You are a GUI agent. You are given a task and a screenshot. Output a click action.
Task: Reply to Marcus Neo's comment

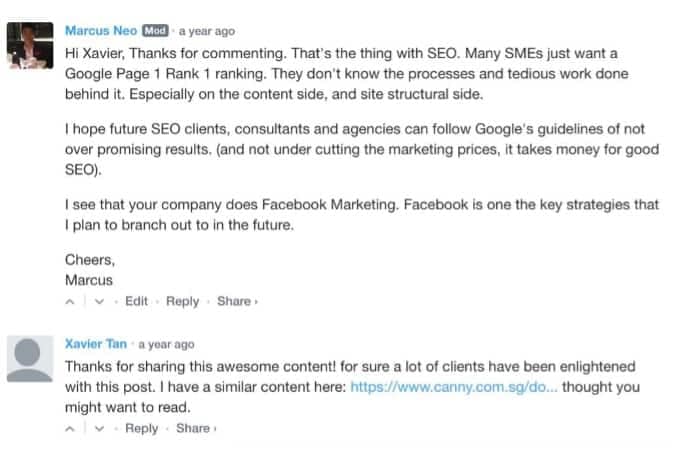[182, 301]
